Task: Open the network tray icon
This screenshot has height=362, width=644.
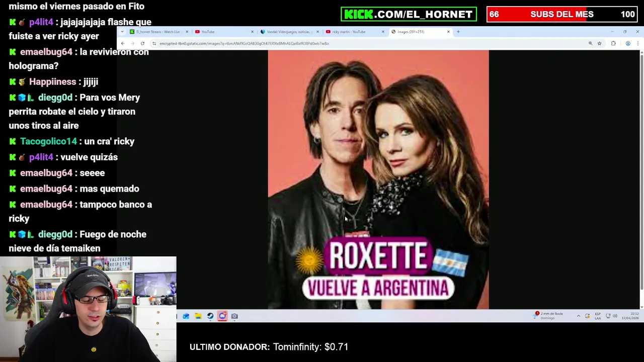Action: (x=608, y=316)
